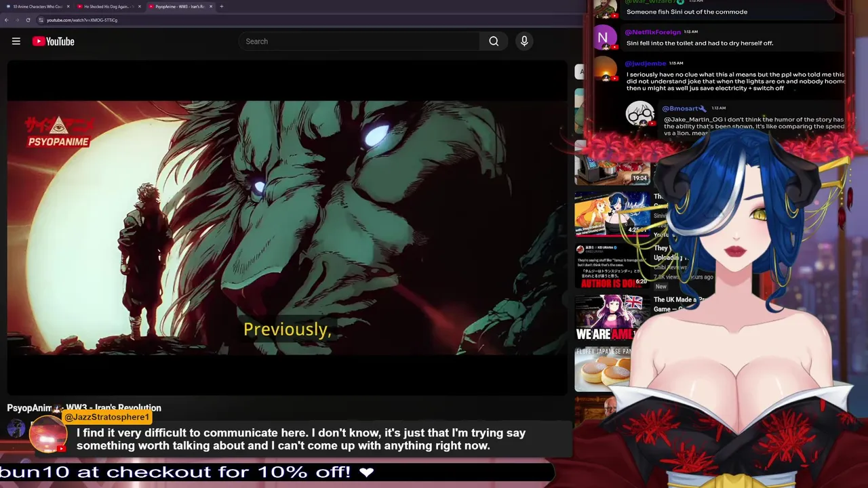Click the search magnifier button

[494, 41]
